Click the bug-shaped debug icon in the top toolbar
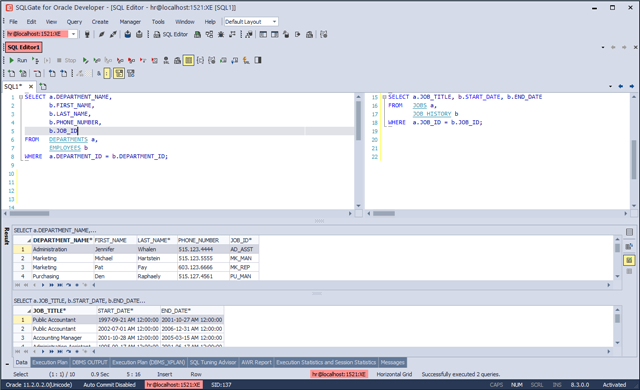 pyautogui.click(x=221, y=34)
